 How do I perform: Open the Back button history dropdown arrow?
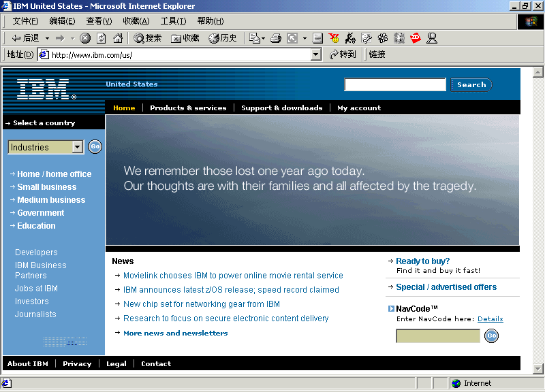coord(47,38)
